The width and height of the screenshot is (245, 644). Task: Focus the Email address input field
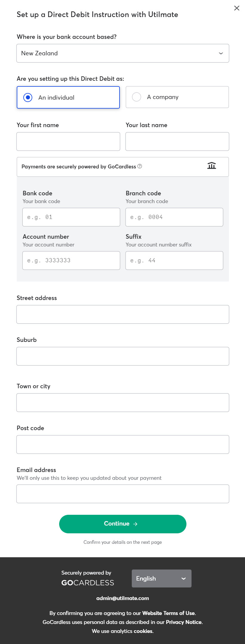click(x=123, y=494)
